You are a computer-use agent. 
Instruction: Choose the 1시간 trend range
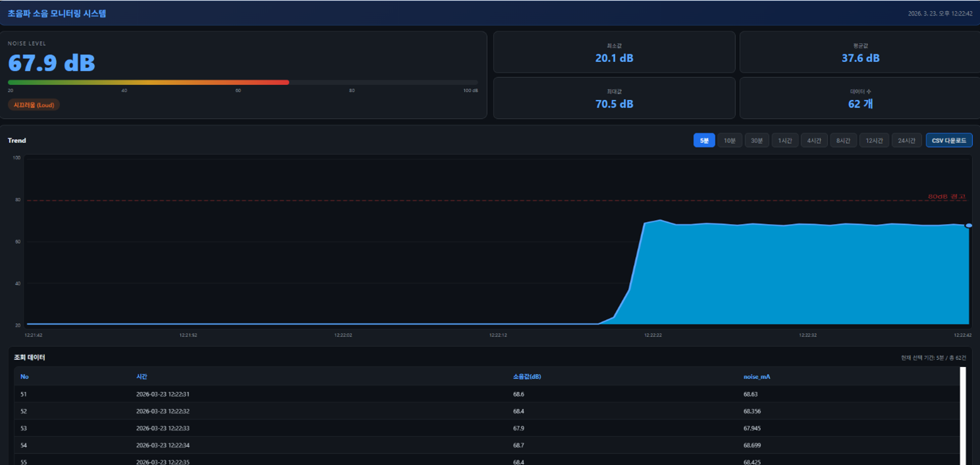pyautogui.click(x=785, y=141)
